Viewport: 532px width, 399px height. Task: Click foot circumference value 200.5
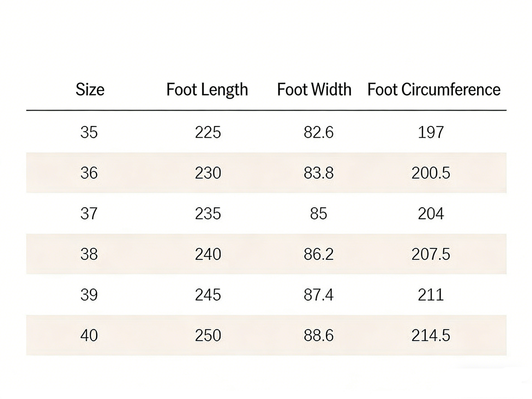(431, 173)
